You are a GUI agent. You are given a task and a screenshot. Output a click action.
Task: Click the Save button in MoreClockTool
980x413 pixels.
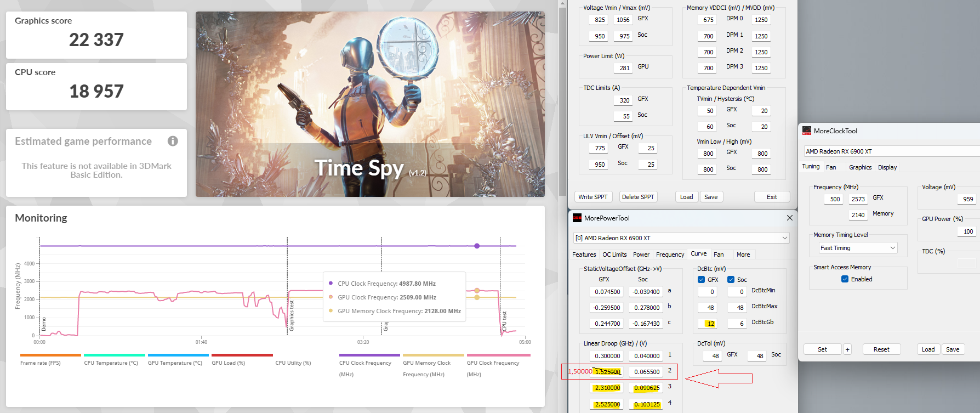(x=953, y=349)
